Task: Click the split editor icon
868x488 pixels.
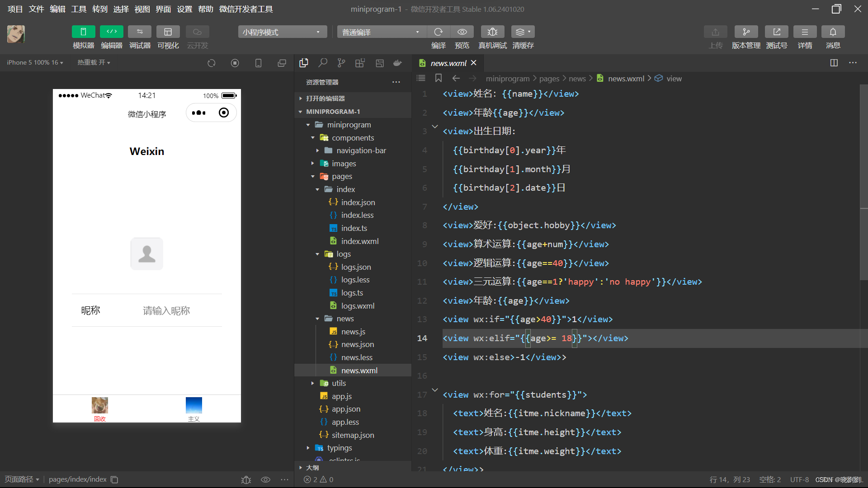Action: pos(834,63)
